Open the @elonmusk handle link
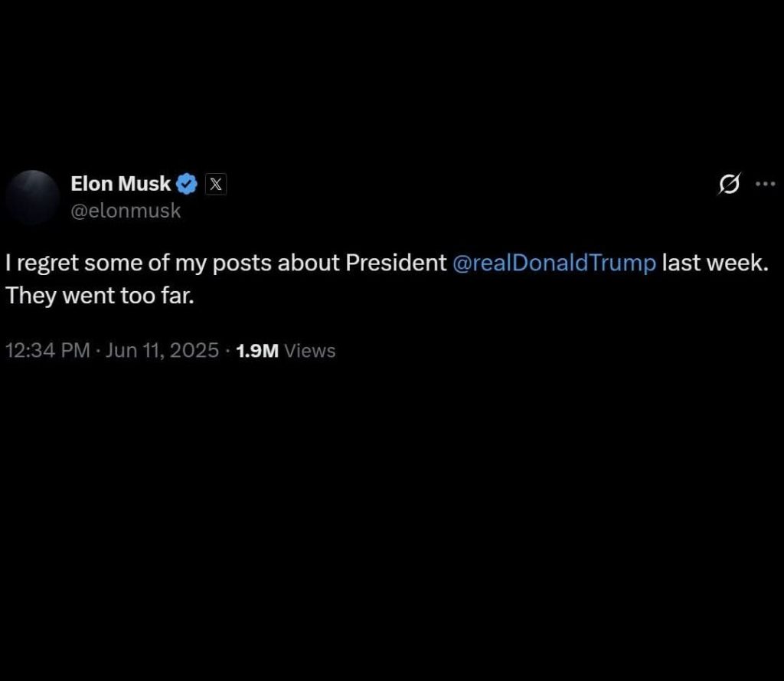784x681 pixels. point(126,211)
